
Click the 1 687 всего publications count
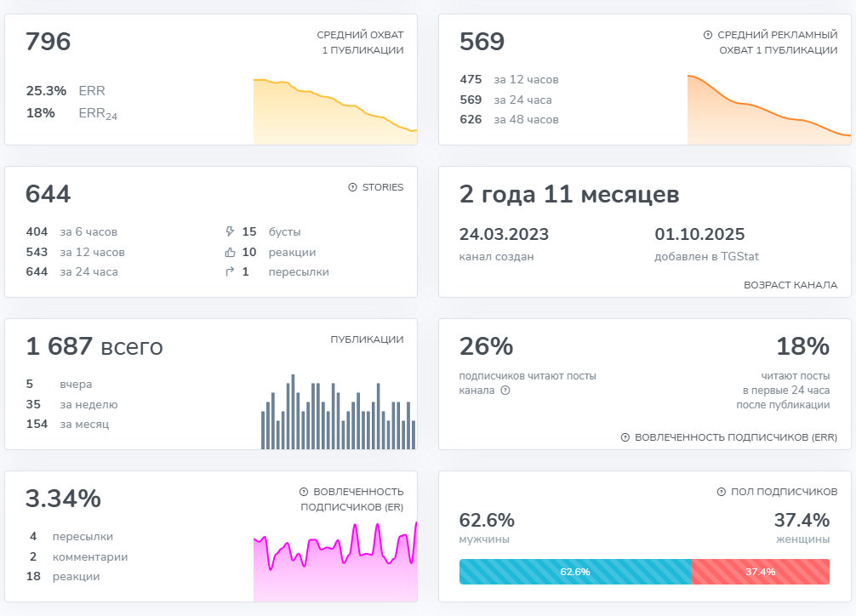pos(94,346)
